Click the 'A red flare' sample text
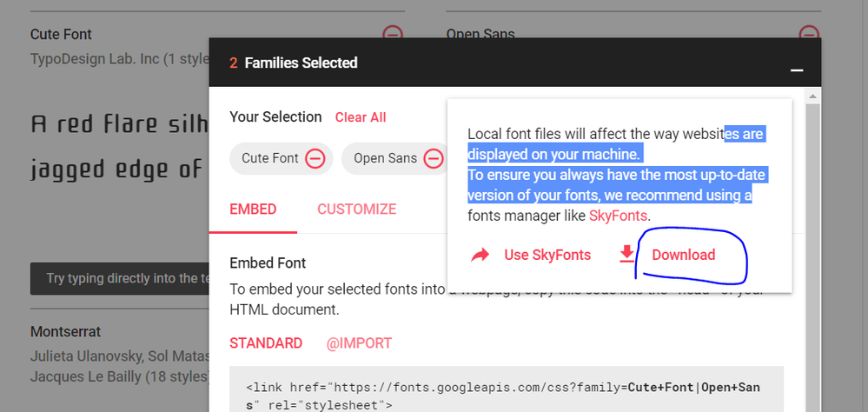Screen dimensions: 868x412 [x=120, y=124]
